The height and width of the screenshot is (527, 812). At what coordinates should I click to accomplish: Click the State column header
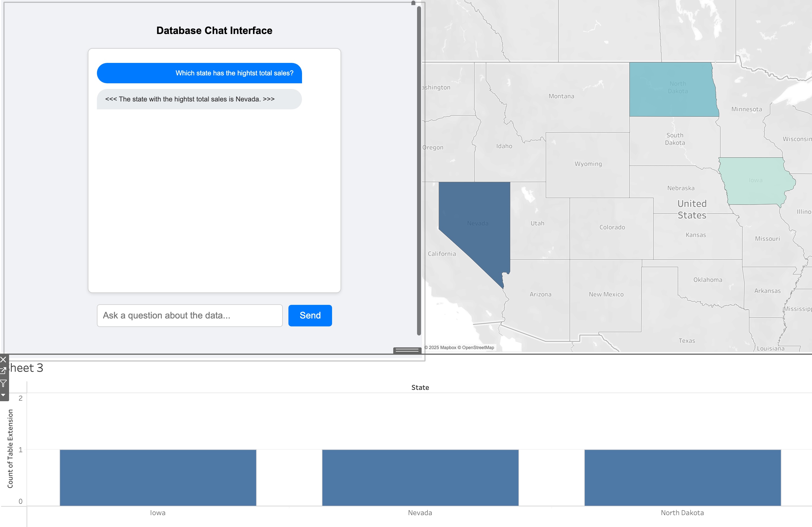[420, 388]
